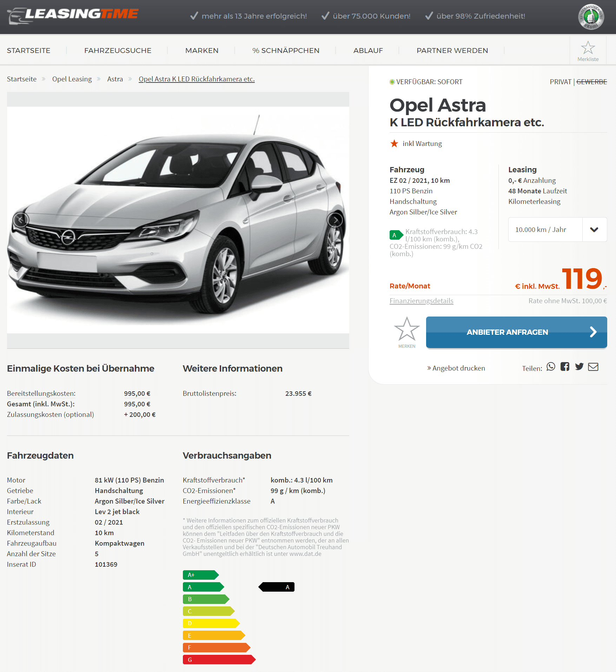The width and height of the screenshot is (616, 672).
Task: Click the Lev 2 jet black interior value
Action: click(x=117, y=512)
